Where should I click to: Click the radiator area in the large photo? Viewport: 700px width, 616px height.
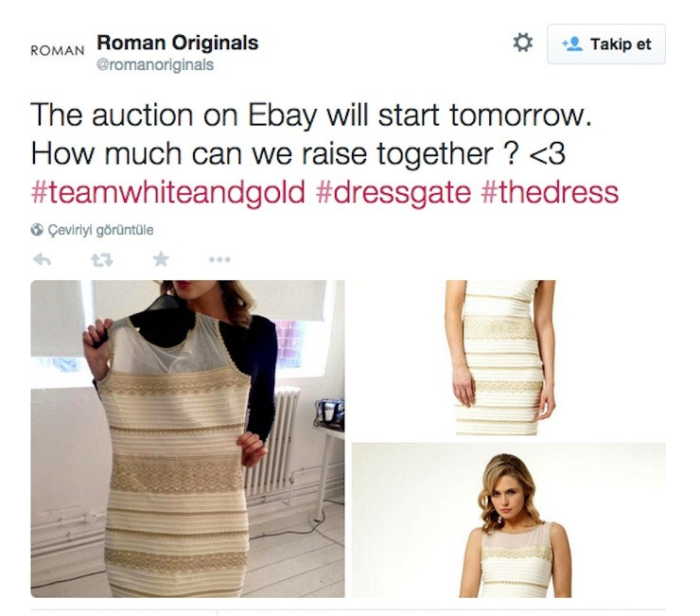[272, 442]
